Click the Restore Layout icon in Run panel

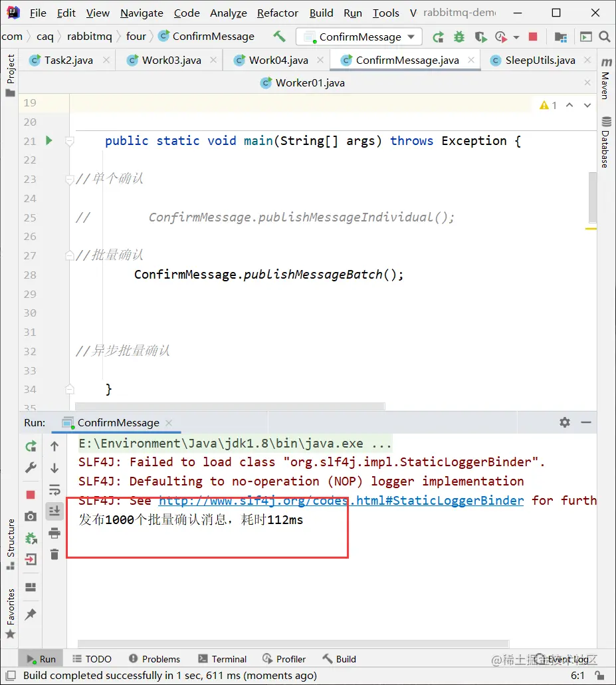[x=31, y=587]
